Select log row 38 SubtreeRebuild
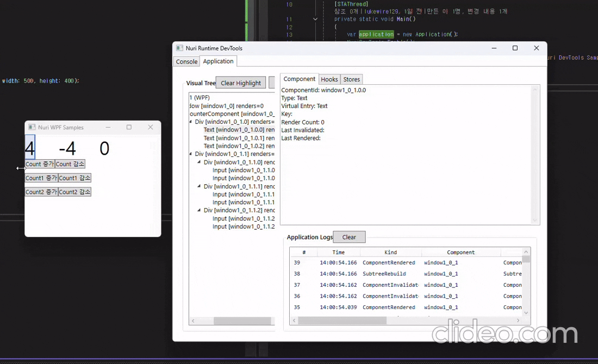 406,274
